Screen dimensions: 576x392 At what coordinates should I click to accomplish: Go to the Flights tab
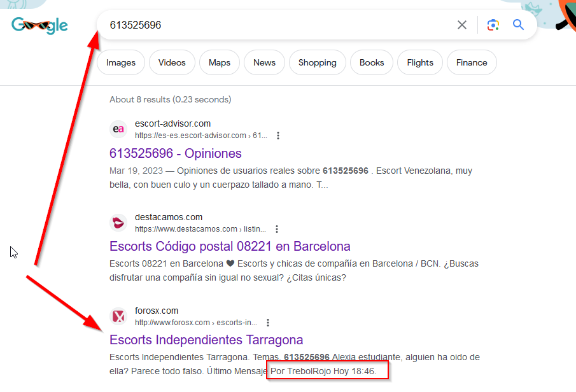pos(420,62)
